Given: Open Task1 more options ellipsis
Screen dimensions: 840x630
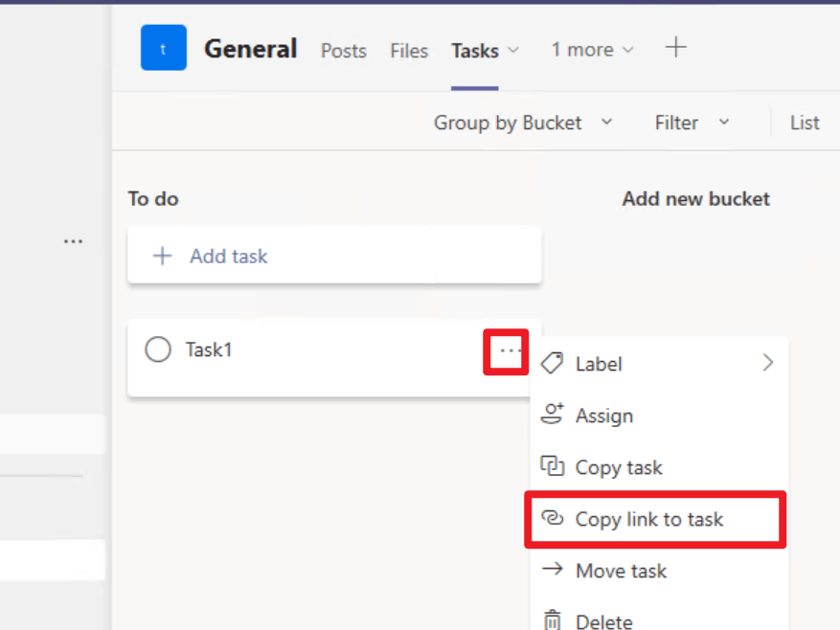Looking at the screenshot, I should pyautogui.click(x=510, y=351).
